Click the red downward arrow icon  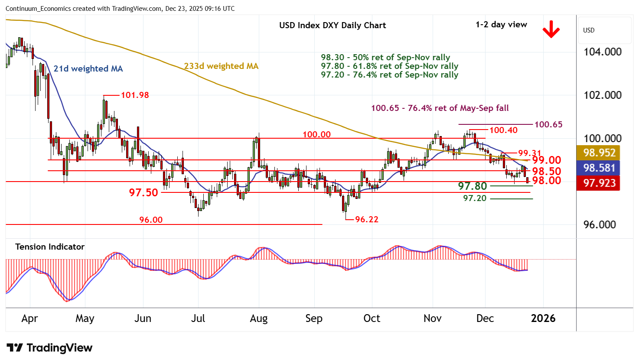[551, 30]
